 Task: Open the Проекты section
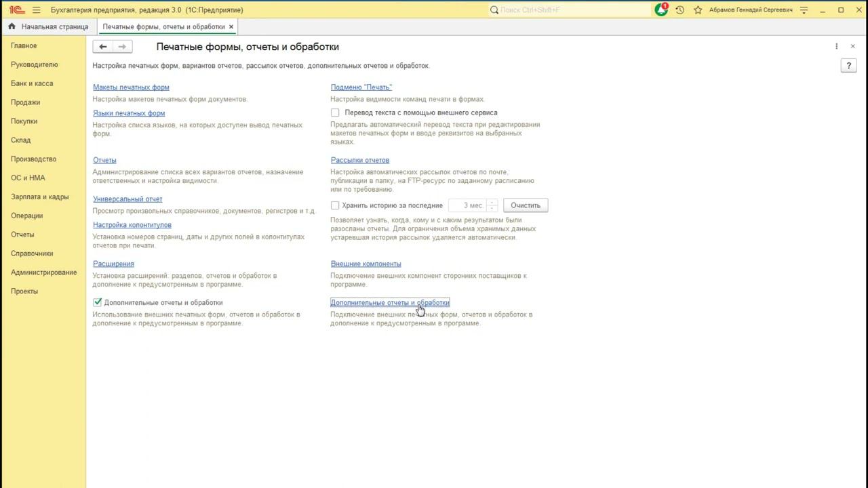[x=24, y=291]
